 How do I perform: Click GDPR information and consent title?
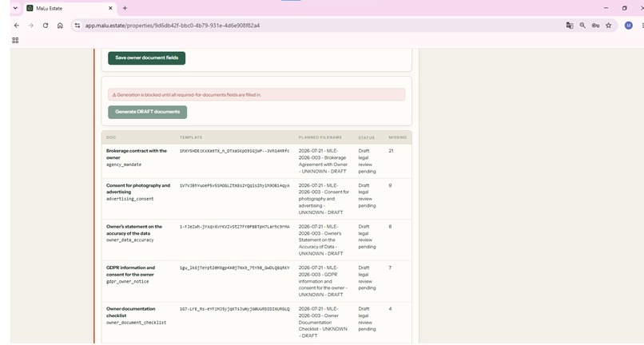tap(130, 271)
